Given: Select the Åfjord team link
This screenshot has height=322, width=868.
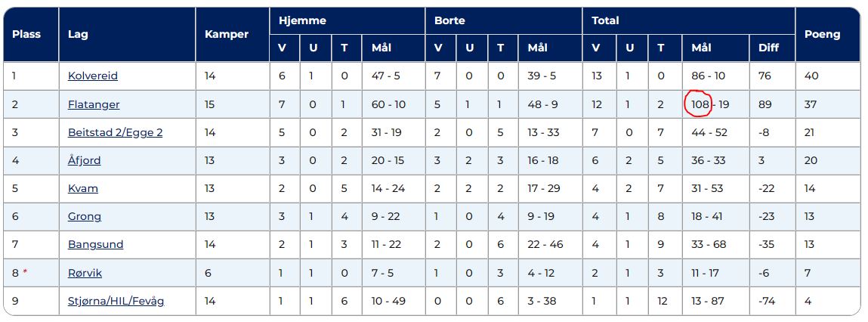Looking at the screenshot, I should 84,160.
